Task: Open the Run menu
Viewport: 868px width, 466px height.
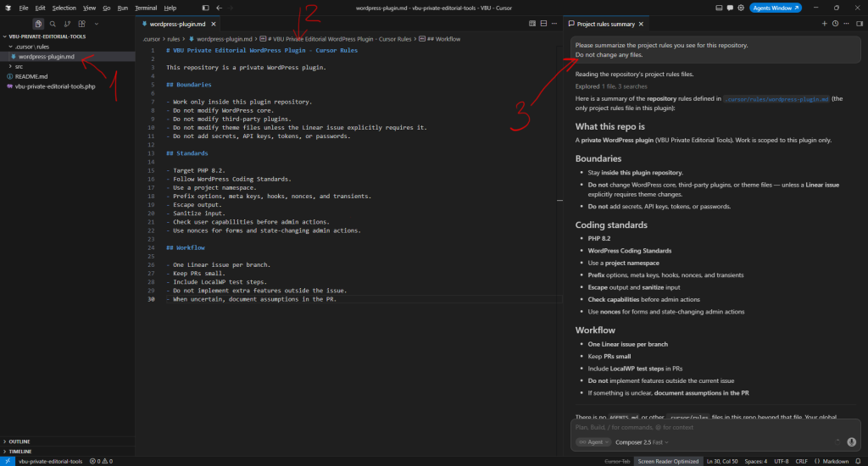Action: [x=122, y=8]
